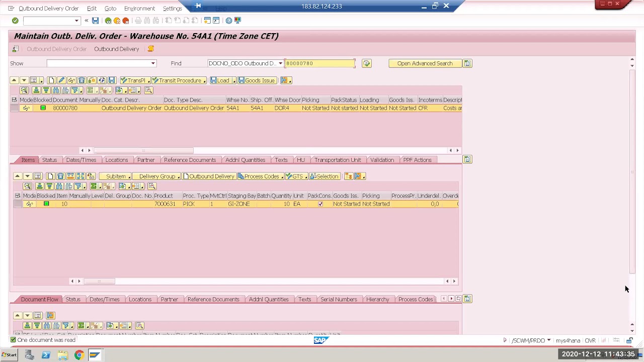Click the yellow Exit arrow icon

pos(117,21)
